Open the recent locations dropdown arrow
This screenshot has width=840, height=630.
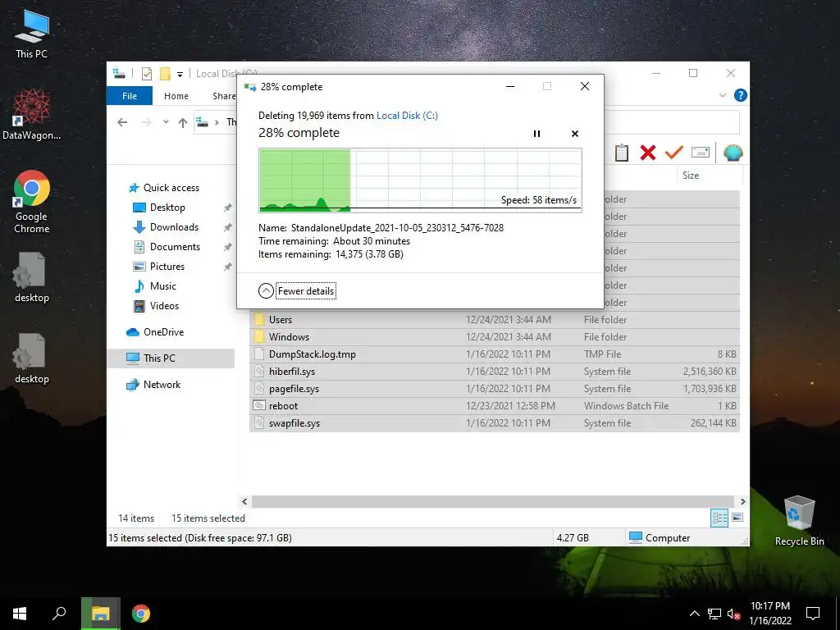[166, 122]
